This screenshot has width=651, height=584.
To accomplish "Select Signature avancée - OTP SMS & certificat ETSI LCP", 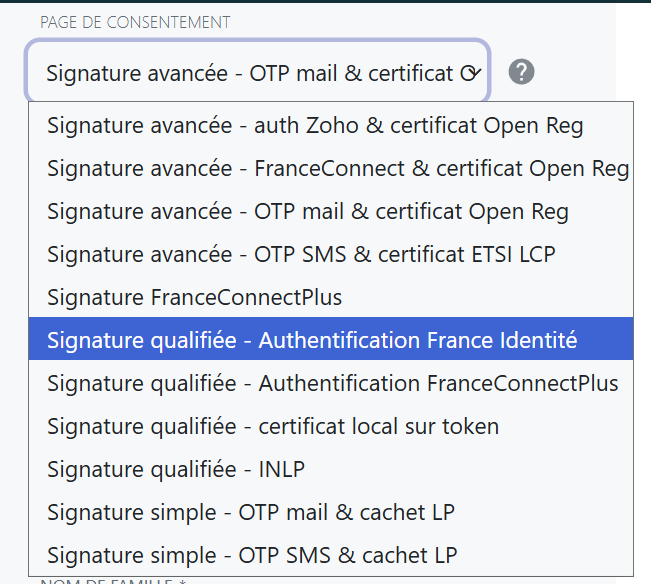I will [331, 254].
